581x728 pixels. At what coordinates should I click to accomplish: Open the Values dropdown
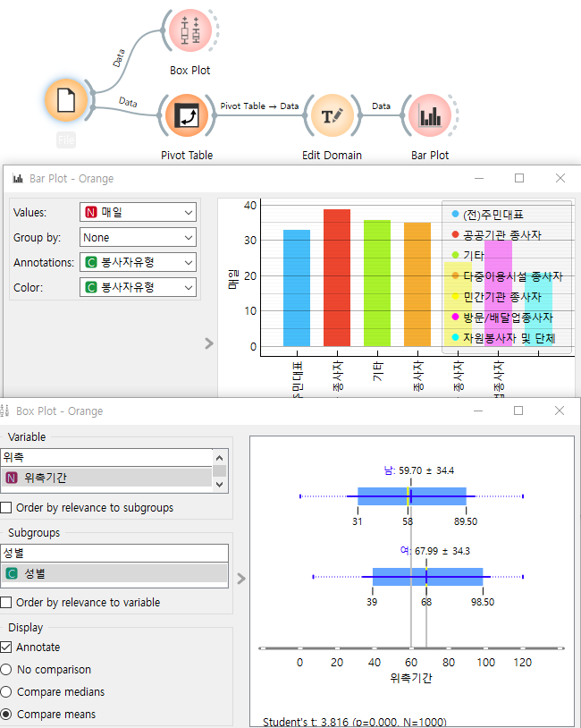[138, 213]
